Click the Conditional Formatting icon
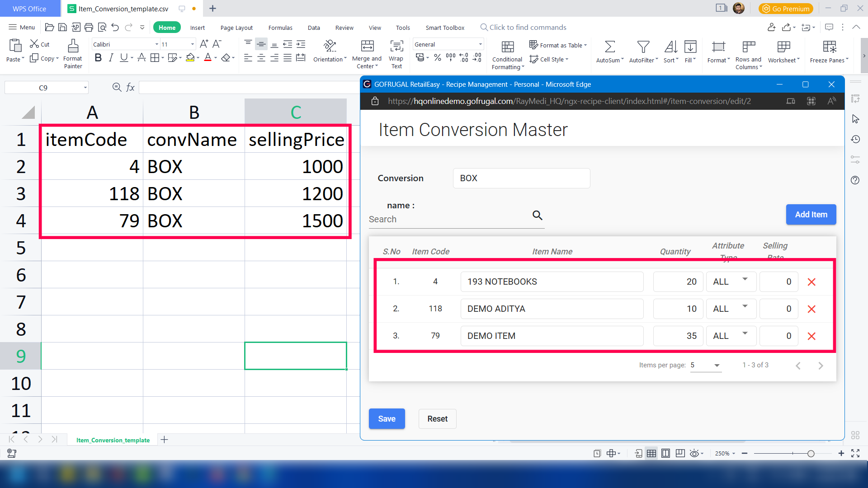 pos(508,47)
